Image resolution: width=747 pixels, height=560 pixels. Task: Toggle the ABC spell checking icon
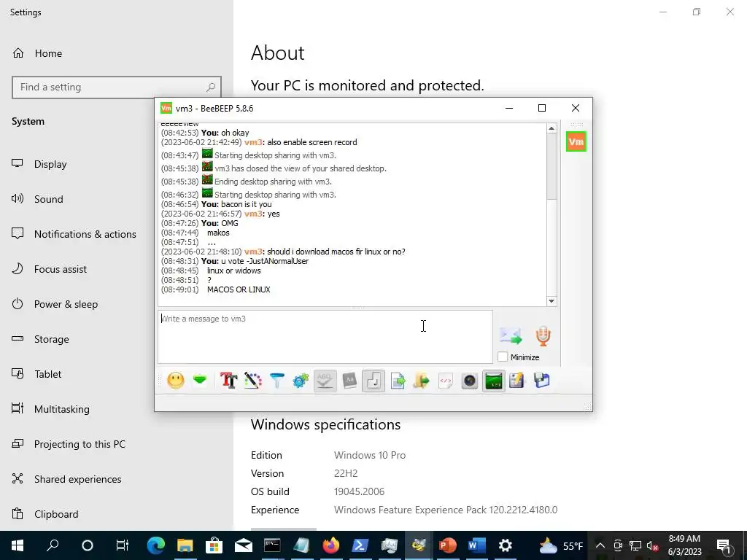[x=325, y=381]
